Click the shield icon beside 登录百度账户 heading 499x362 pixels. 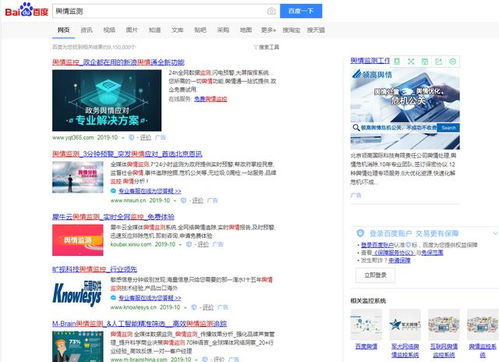360,233
